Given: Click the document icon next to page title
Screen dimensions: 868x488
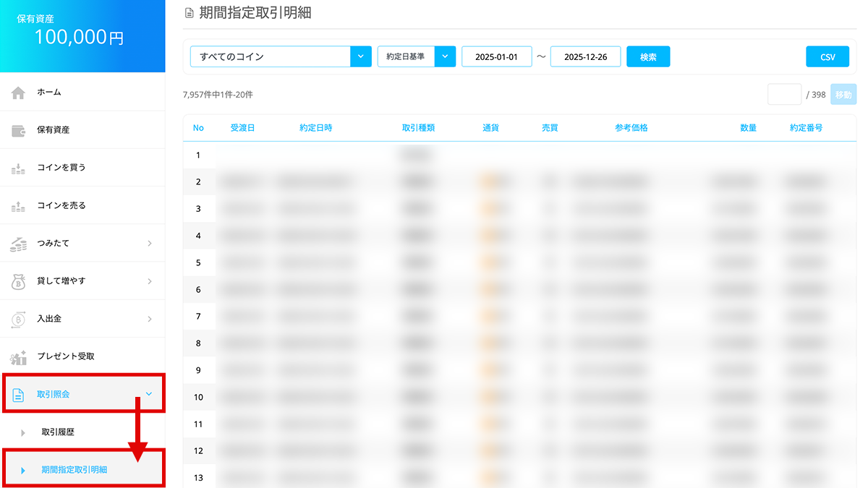Looking at the screenshot, I should click(x=190, y=12).
